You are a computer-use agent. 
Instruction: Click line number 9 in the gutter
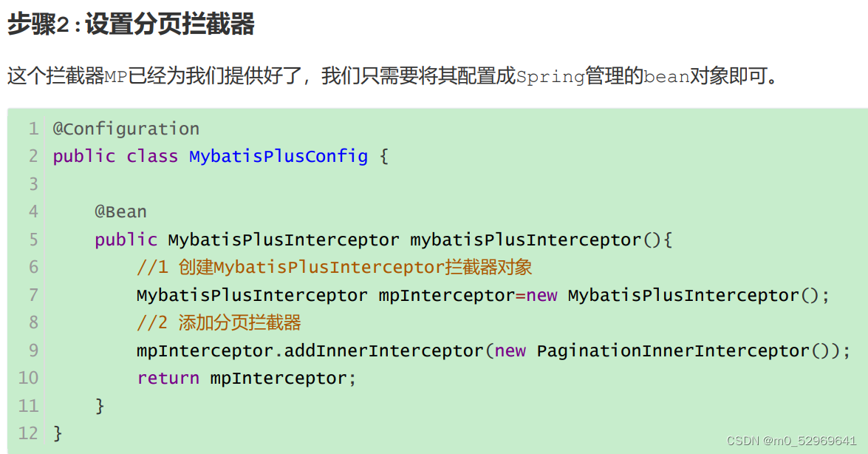point(34,350)
